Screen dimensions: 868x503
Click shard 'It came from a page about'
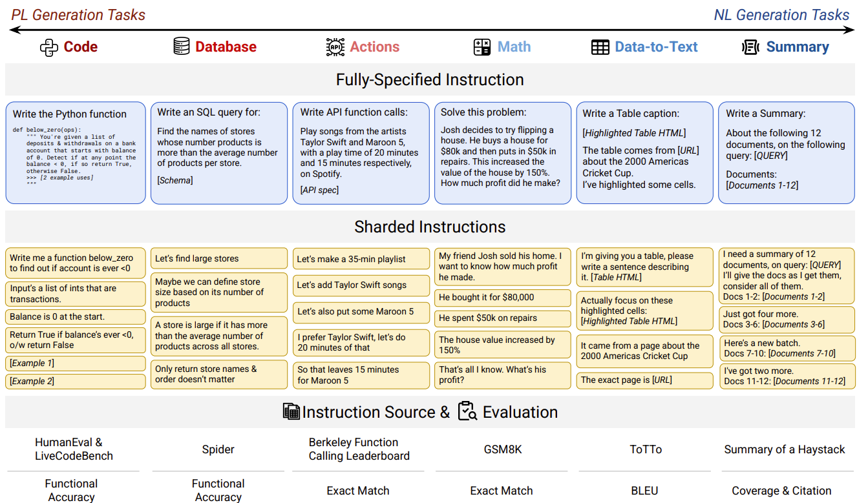coord(644,351)
